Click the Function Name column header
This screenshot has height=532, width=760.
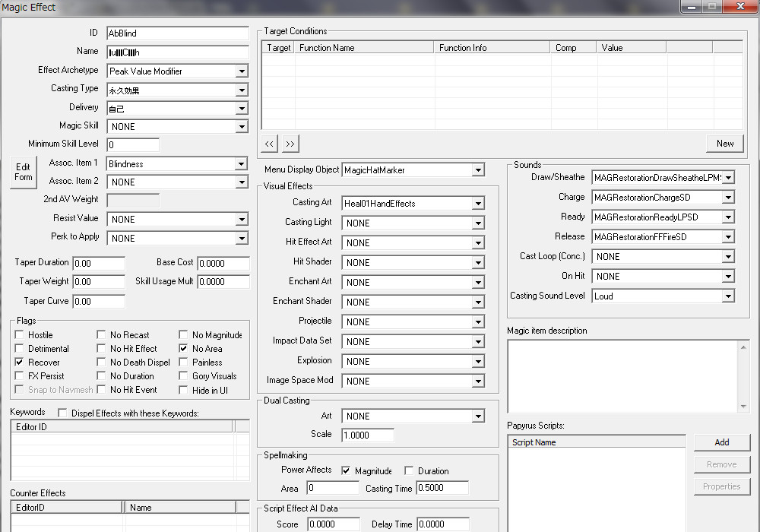pyautogui.click(x=364, y=47)
